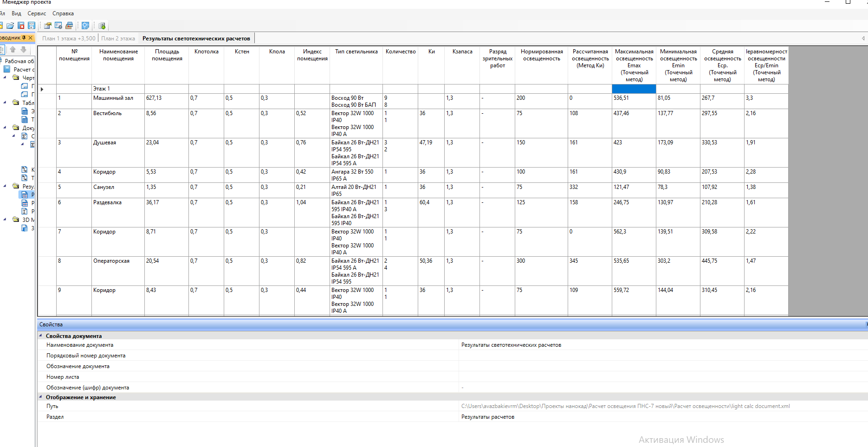
Task: Click tab scroll arrow at right of tabs
Action: 863,38
